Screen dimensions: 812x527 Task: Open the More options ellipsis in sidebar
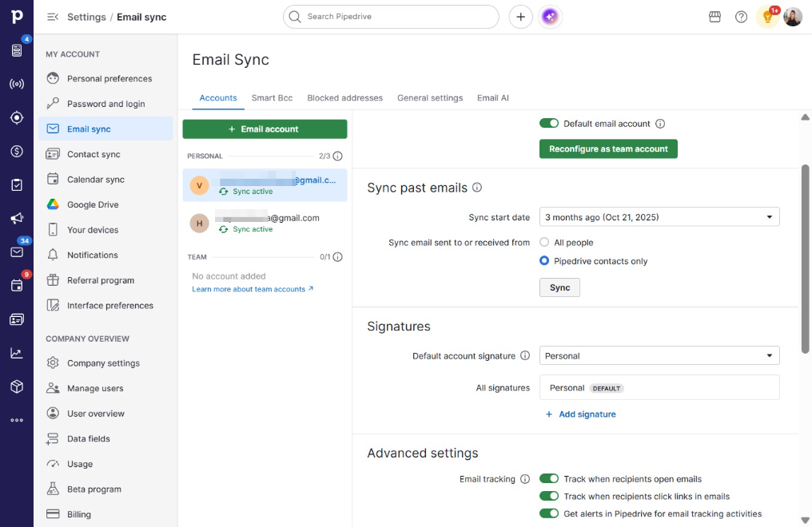pyautogui.click(x=17, y=420)
